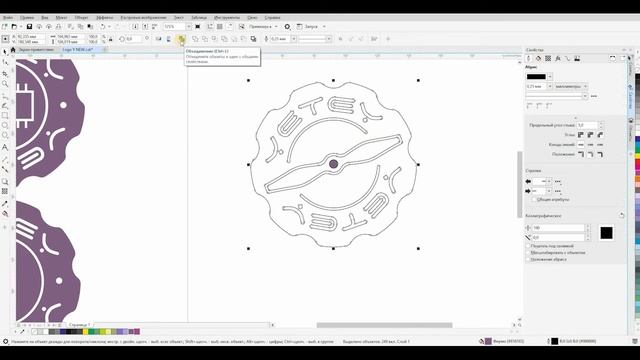
Task: Select the Ellipse tool
Action: tap(5, 126)
